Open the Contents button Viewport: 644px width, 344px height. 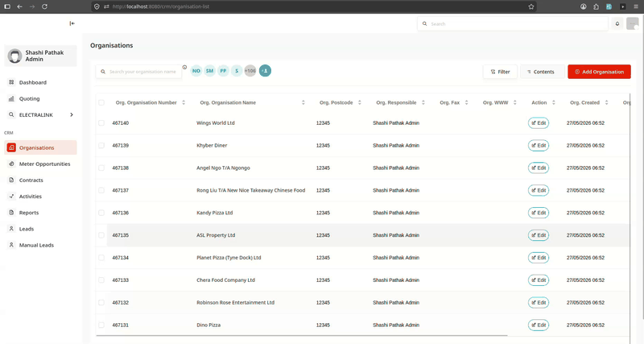(x=543, y=72)
